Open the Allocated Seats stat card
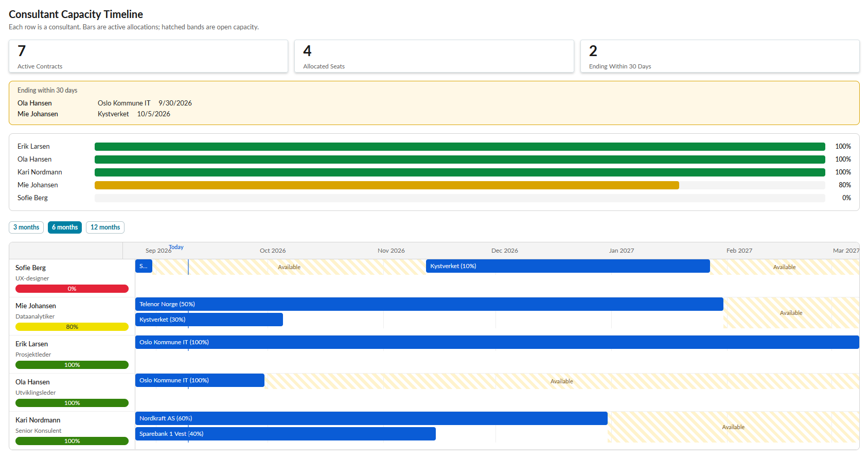Image resolution: width=868 pixels, height=459 pixels. (434, 56)
